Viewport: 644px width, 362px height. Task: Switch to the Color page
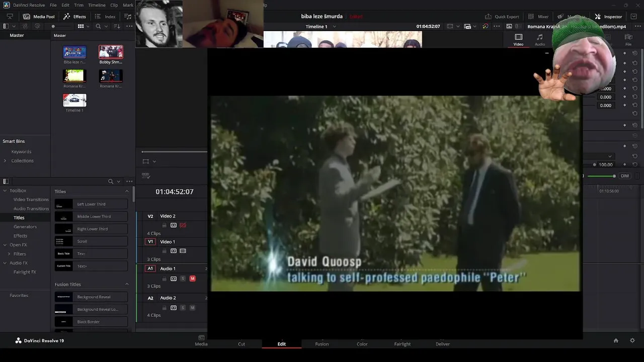362,344
